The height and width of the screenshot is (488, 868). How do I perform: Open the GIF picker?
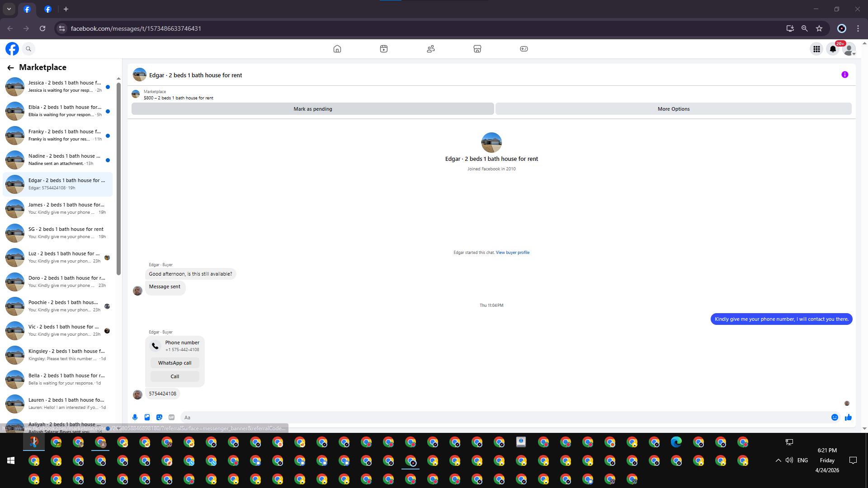(171, 418)
